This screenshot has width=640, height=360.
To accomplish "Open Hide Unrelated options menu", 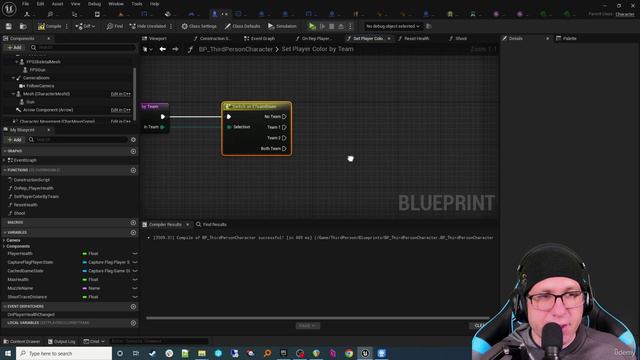I will point(171,26).
